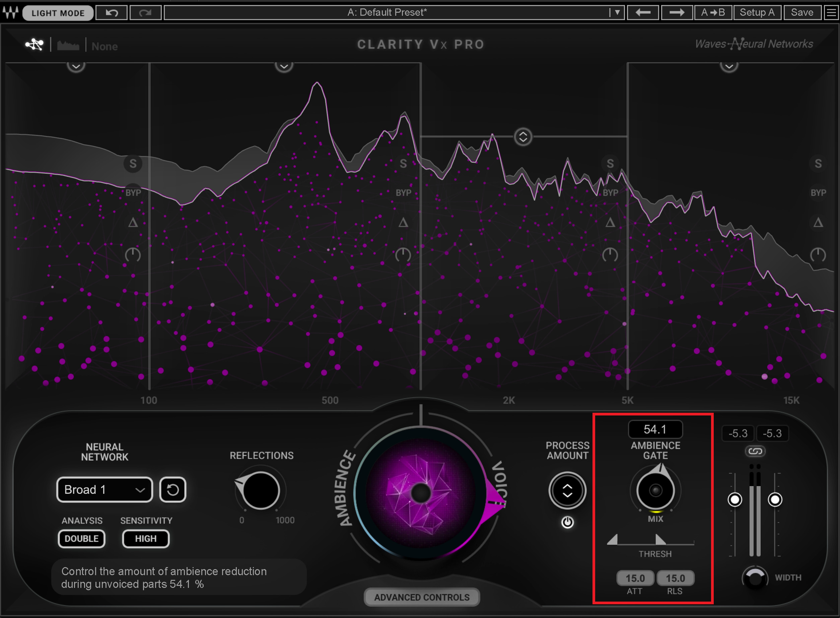Select the spectrum analyzer view icon
This screenshot has height=618, width=840.
pos(68,45)
